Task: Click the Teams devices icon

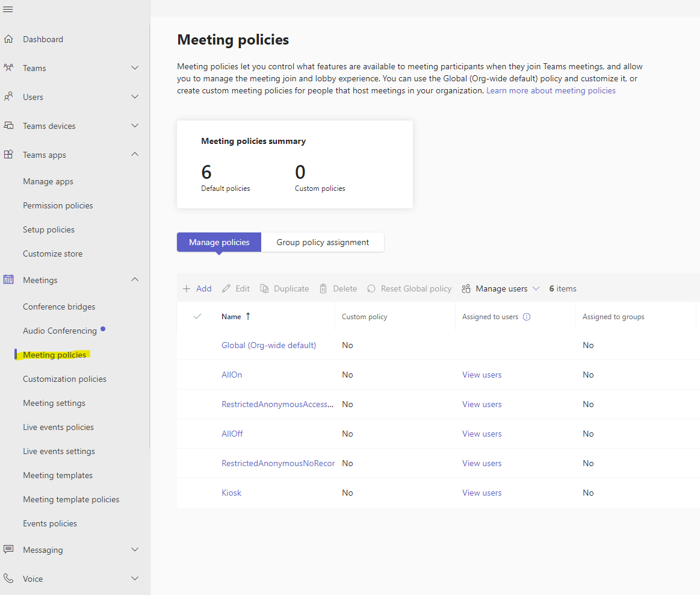Action: point(8,125)
